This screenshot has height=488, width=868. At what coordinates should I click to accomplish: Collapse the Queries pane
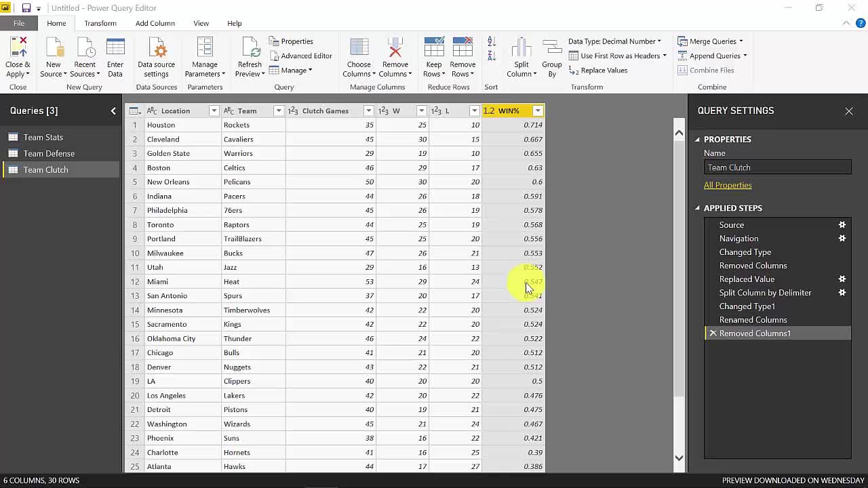pos(113,111)
